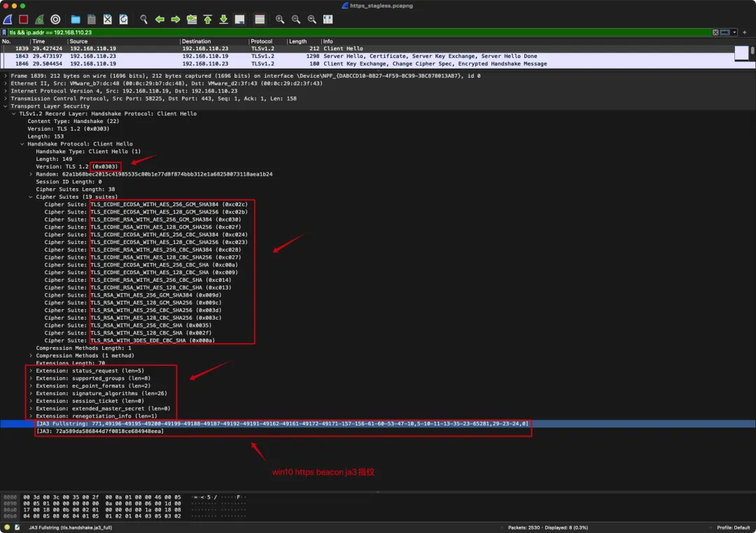Sort by the Length column
This screenshot has height=533, width=756.
(x=304, y=41)
